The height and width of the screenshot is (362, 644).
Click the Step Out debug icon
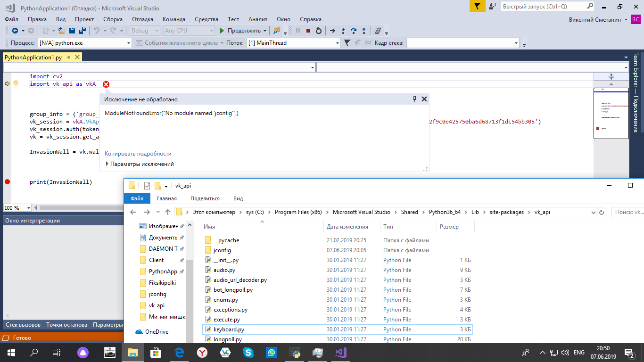(364, 31)
